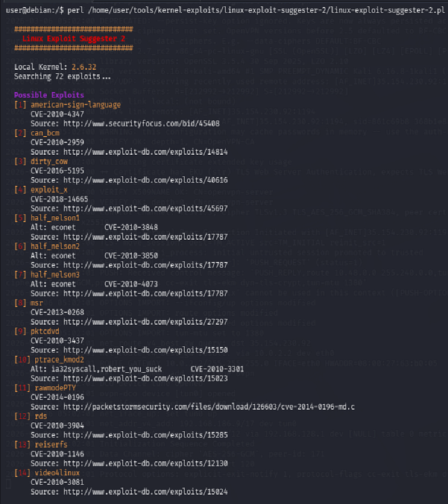This screenshot has height=504, width=448.
Task: Click the 'Possible Exploits' heading
Action: click(x=49, y=95)
